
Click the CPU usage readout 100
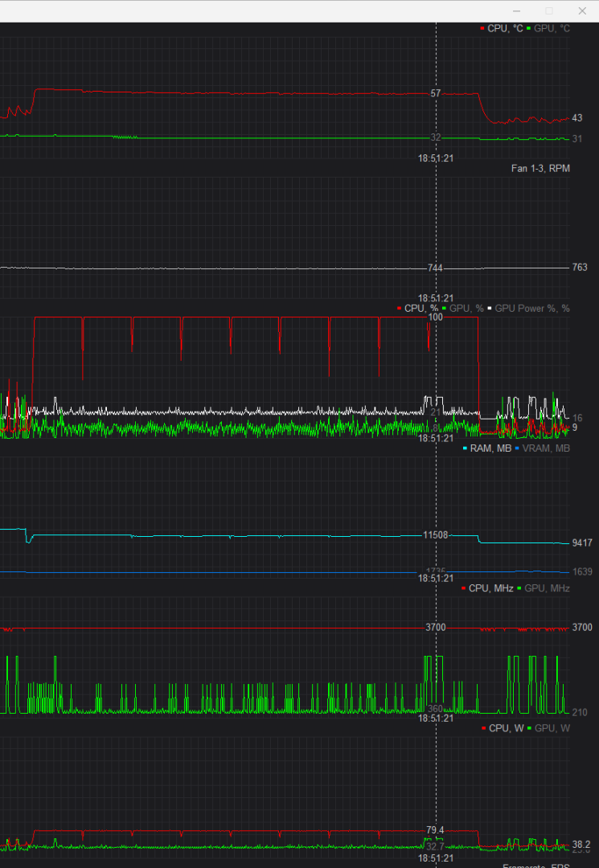[x=436, y=317]
